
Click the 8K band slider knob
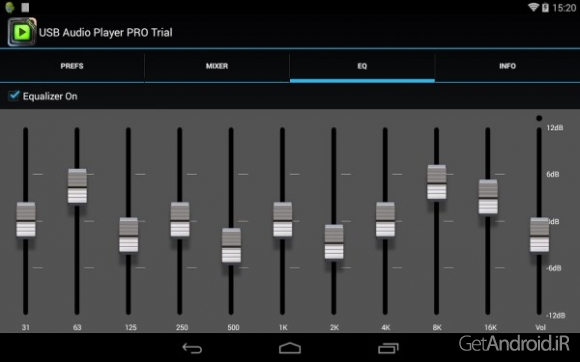click(437, 182)
